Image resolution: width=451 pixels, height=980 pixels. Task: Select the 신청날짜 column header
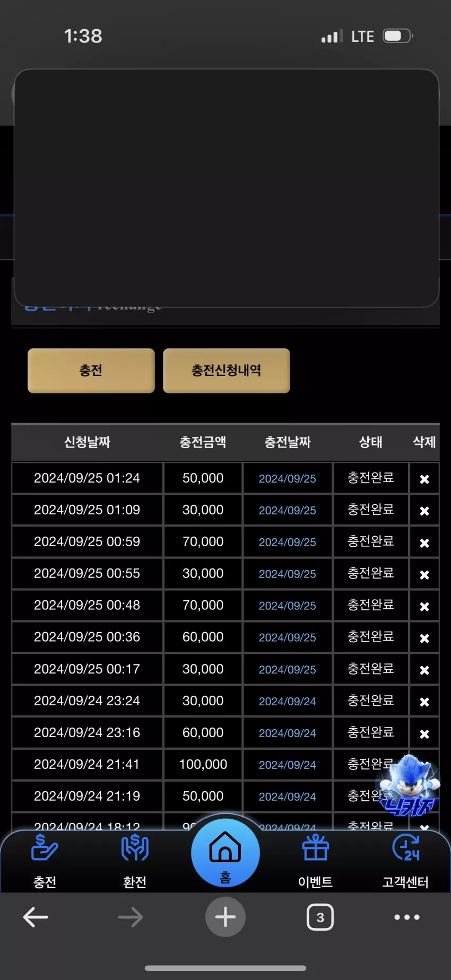coord(87,442)
